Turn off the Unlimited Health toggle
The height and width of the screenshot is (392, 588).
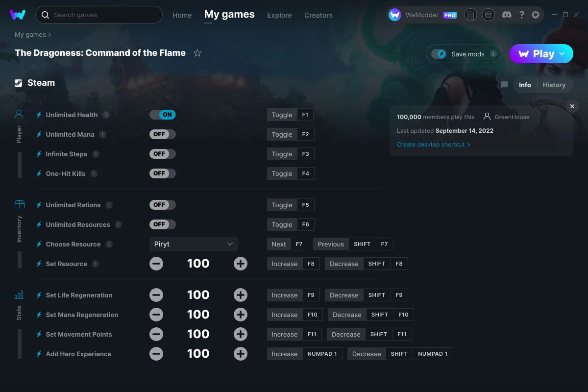pos(163,115)
